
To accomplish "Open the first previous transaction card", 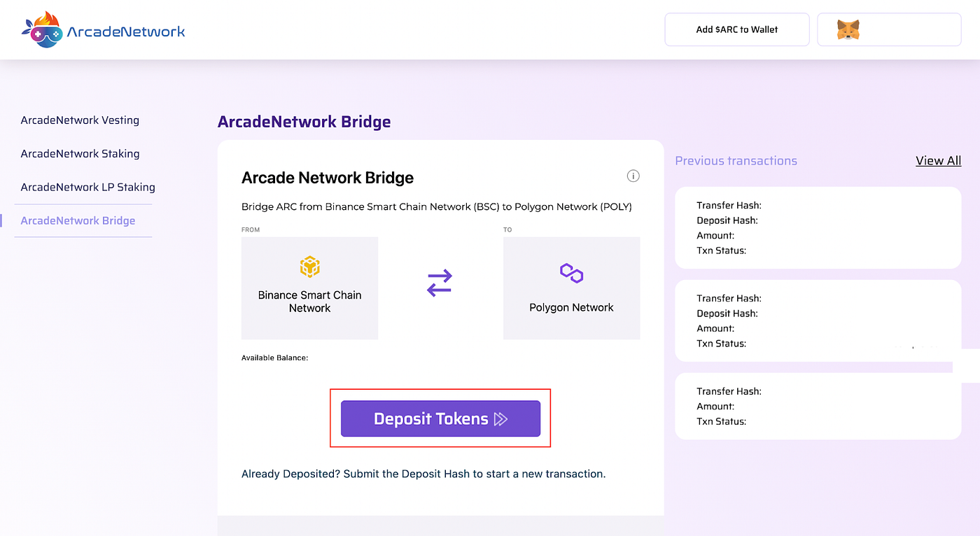I will coord(818,227).
